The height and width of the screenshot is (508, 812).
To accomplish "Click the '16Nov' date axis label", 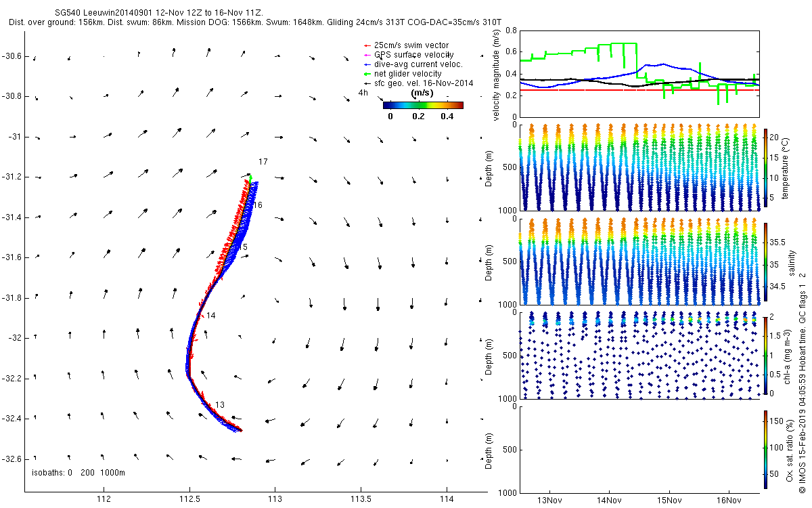I will click(729, 501).
